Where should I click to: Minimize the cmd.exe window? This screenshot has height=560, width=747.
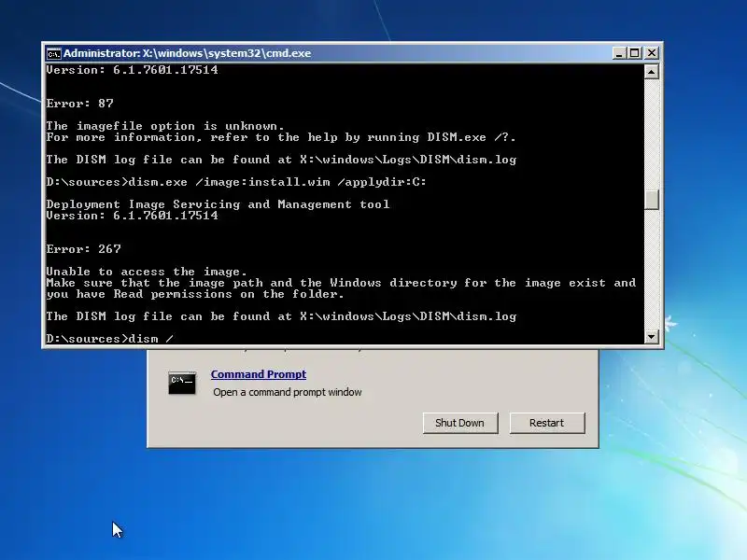(x=618, y=53)
